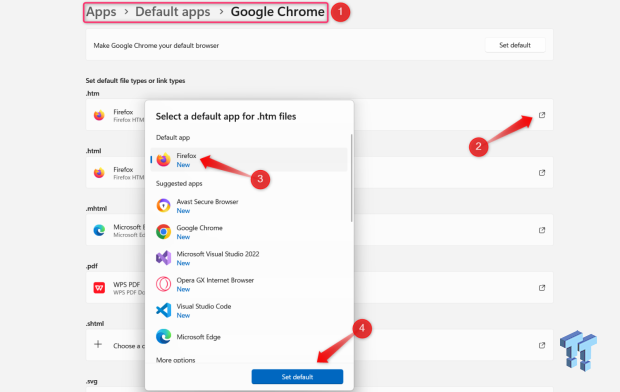
Task: Go to Apps in the breadcrumb
Action: [x=101, y=12]
